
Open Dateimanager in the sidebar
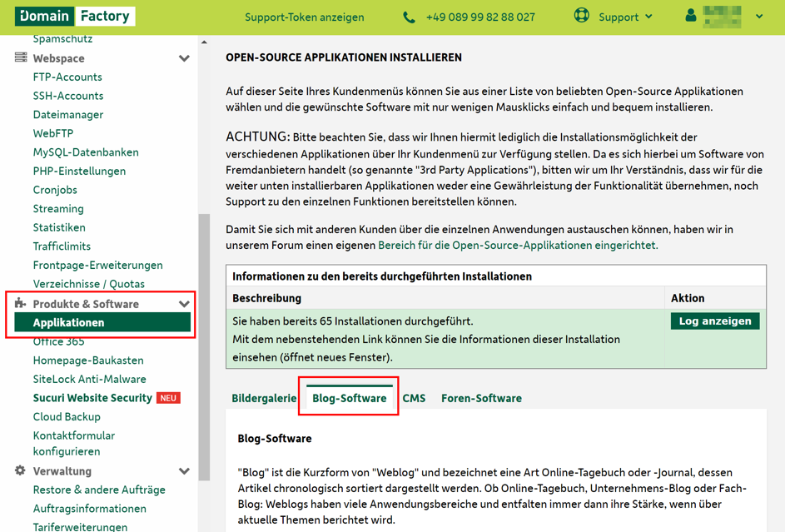click(x=68, y=115)
